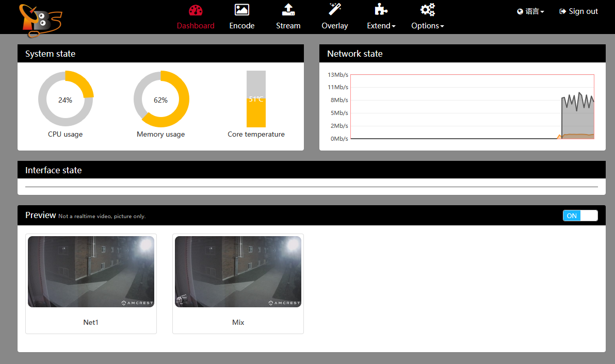Click the '8Mb/s' axis label
This screenshot has height=364, width=615.
point(339,101)
